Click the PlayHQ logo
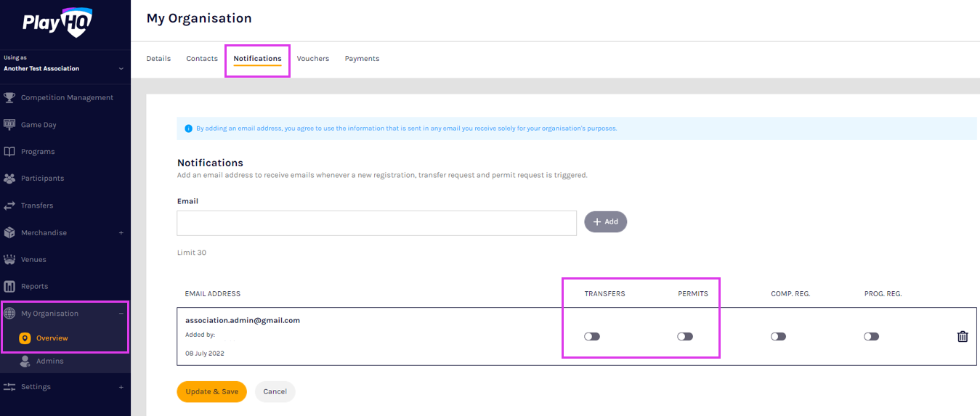This screenshot has width=980, height=416. 57,22
